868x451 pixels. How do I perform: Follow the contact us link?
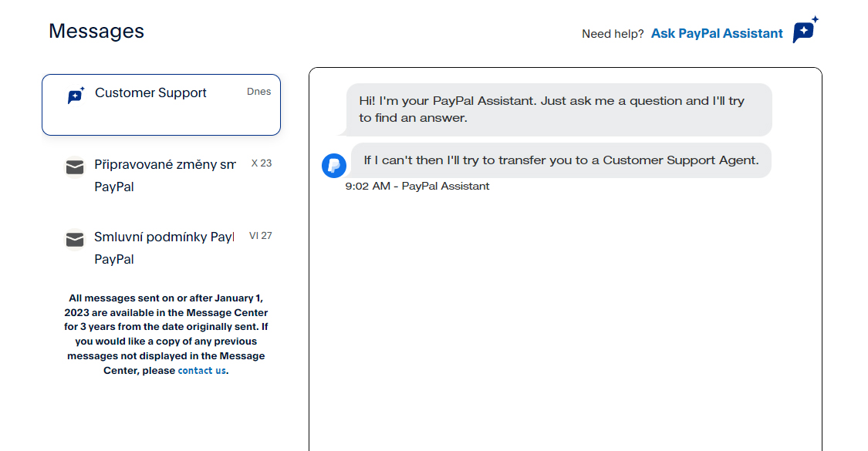[x=201, y=370]
